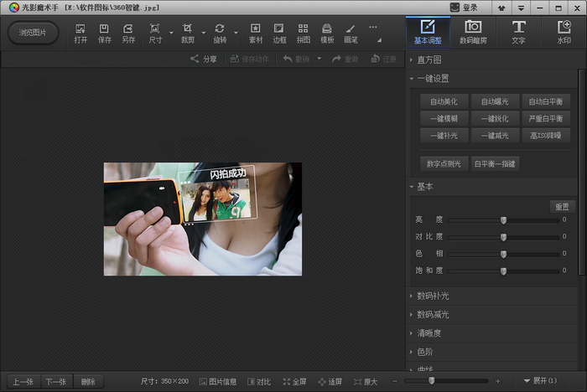
Task: Expand the 数码补光 section
Action: pos(433,296)
